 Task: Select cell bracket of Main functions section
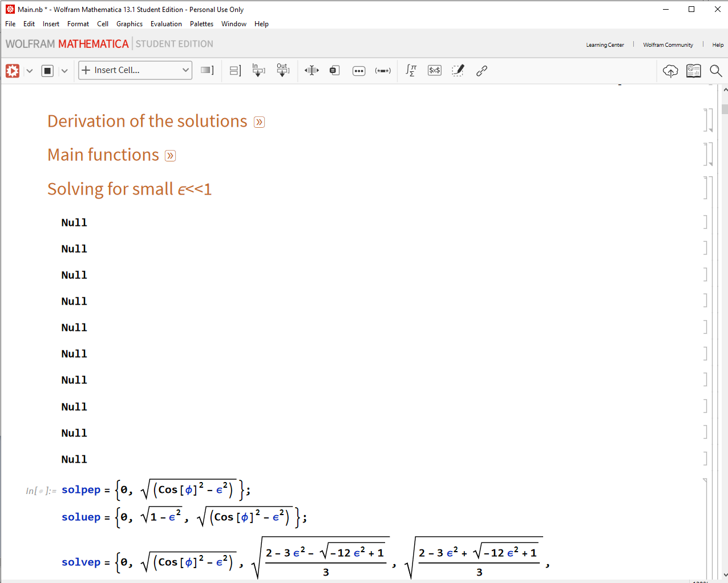point(706,154)
